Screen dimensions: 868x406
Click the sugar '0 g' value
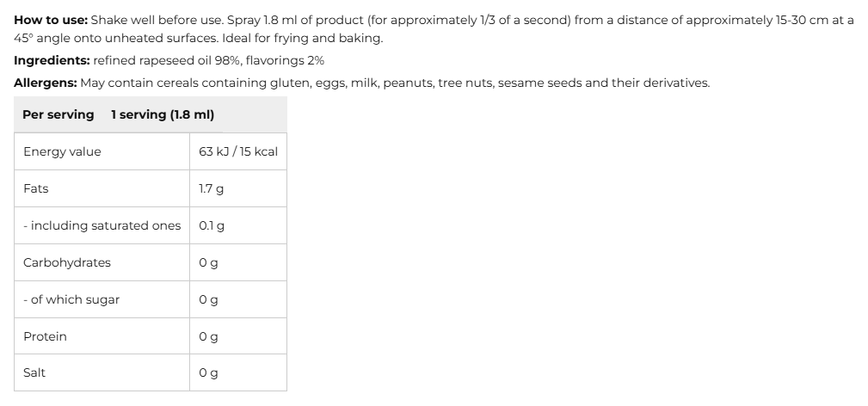point(207,300)
